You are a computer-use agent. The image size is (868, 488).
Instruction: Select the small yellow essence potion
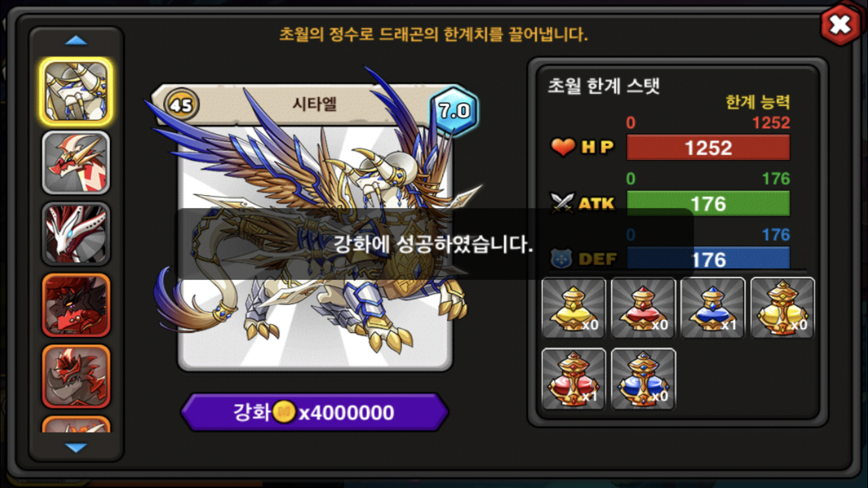574,308
